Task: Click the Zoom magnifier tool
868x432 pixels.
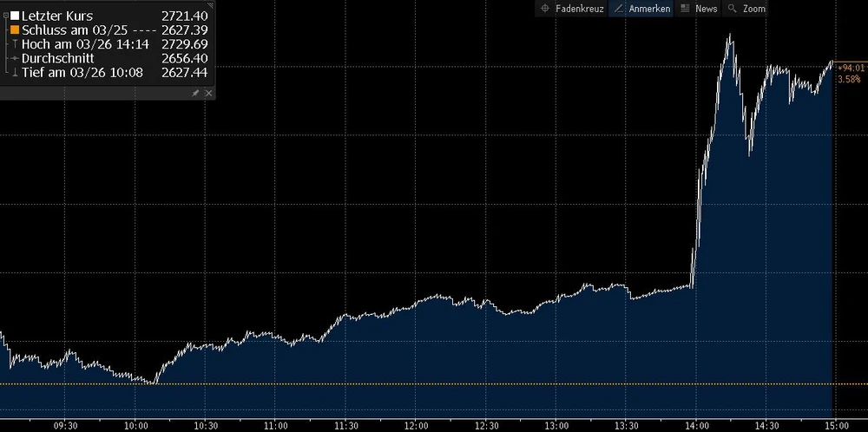Action: 746,8
